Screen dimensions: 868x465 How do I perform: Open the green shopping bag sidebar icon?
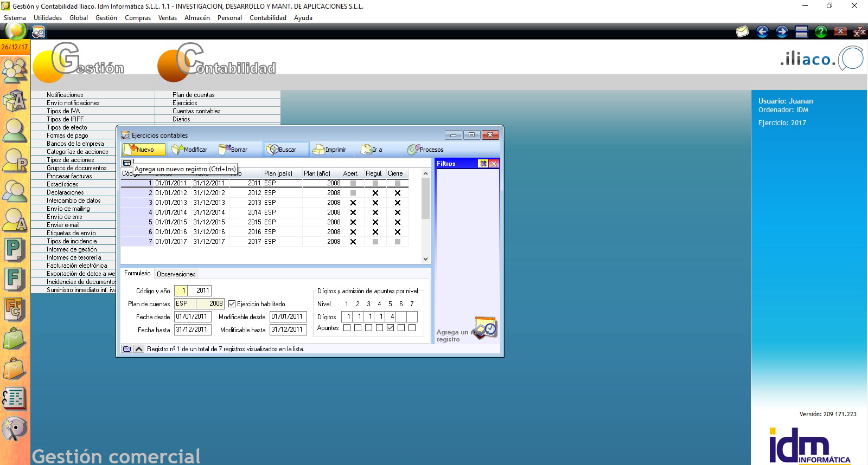point(15,339)
